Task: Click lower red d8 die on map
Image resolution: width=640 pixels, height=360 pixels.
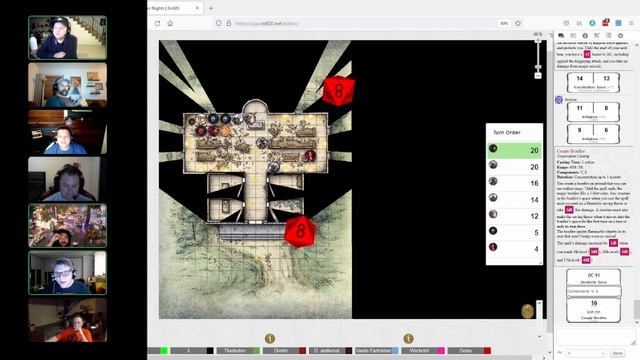Action: click(x=300, y=232)
